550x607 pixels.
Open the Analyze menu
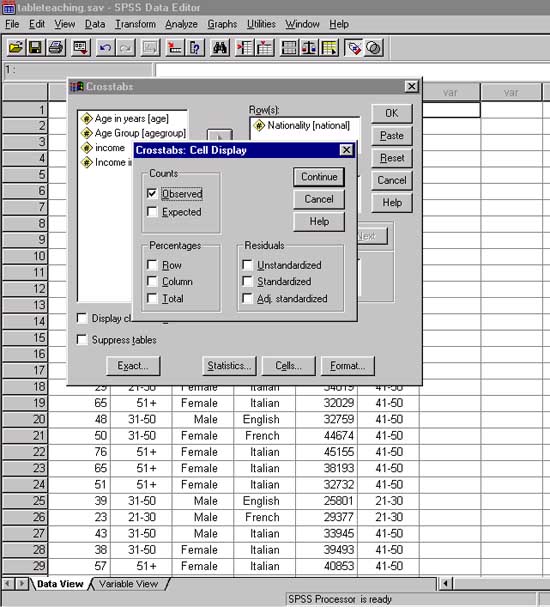point(181,24)
